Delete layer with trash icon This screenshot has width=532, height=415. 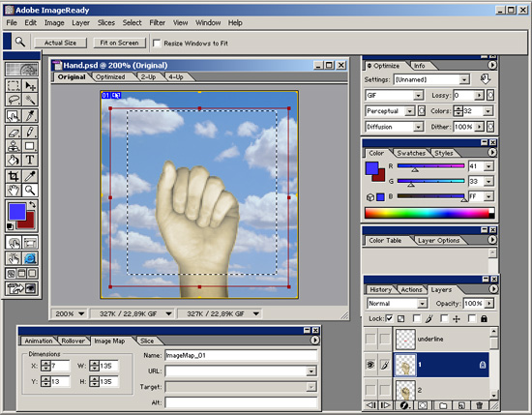[479, 405]
